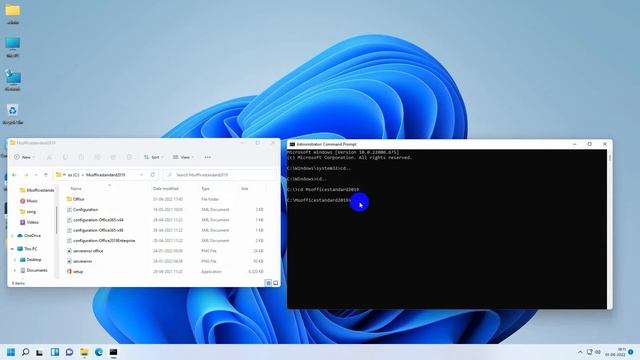Switch Explorer to details view toggle
The width and height of the screenshot is (640, 360).
click(x=268, y=282)
